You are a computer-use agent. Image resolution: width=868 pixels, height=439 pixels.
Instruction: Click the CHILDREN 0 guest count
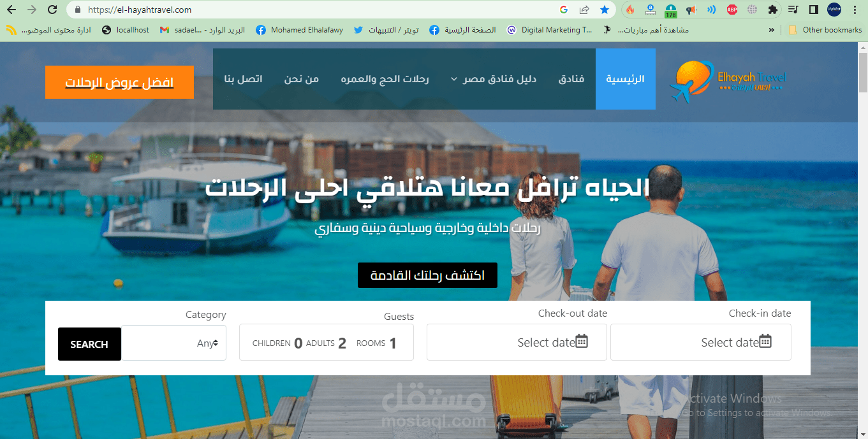[x=277, y=343]
